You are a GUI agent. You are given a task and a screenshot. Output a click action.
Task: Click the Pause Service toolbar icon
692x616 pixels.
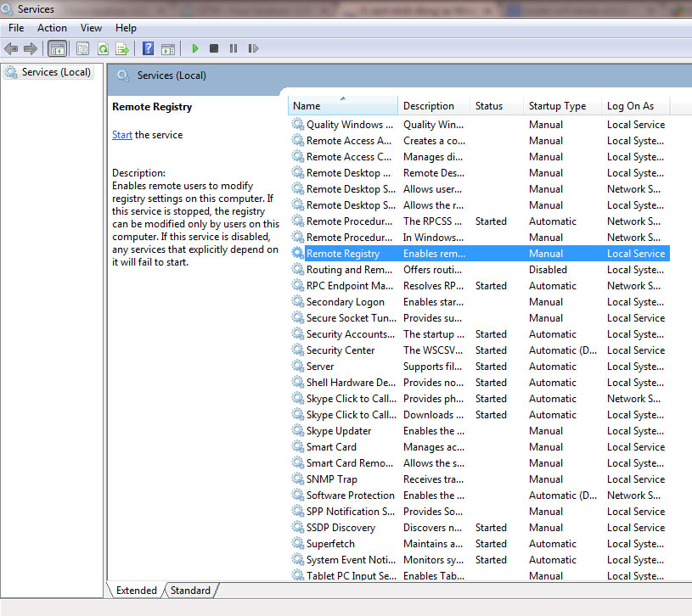pyautogui.click(x=233, y=48)
